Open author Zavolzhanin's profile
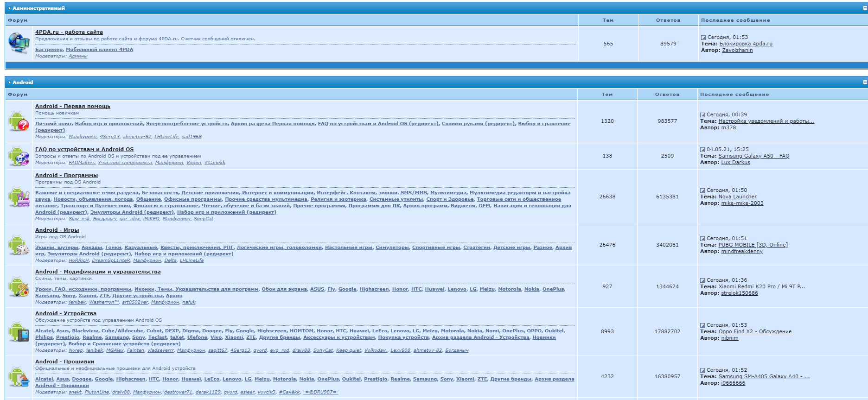This screenshot has height=400, width=868. point(737,50)
